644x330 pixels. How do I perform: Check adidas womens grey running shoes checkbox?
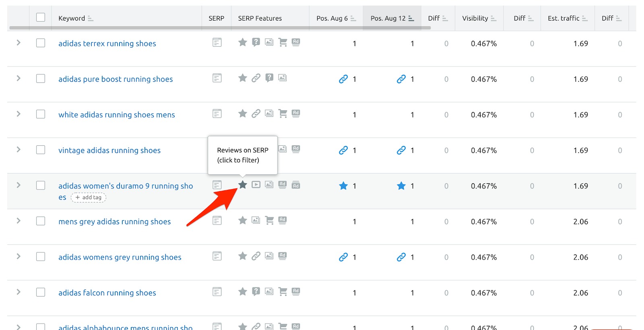pyautogui.click(x=41, y=256)
